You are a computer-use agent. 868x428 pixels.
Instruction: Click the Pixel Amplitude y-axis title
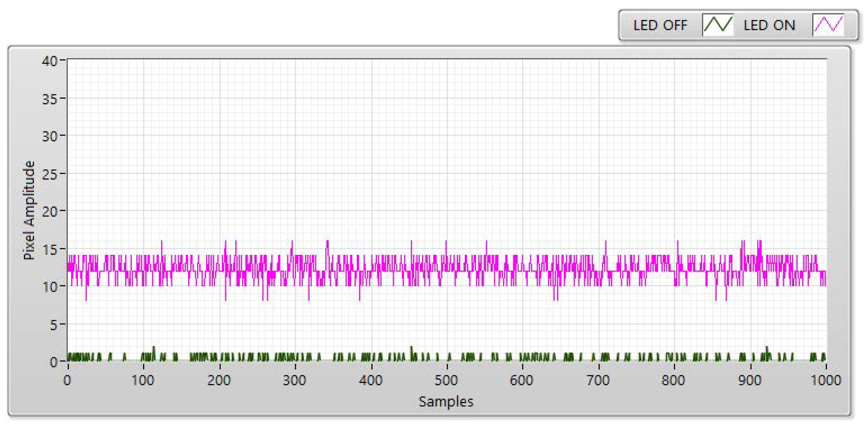[x=29, y=210]
